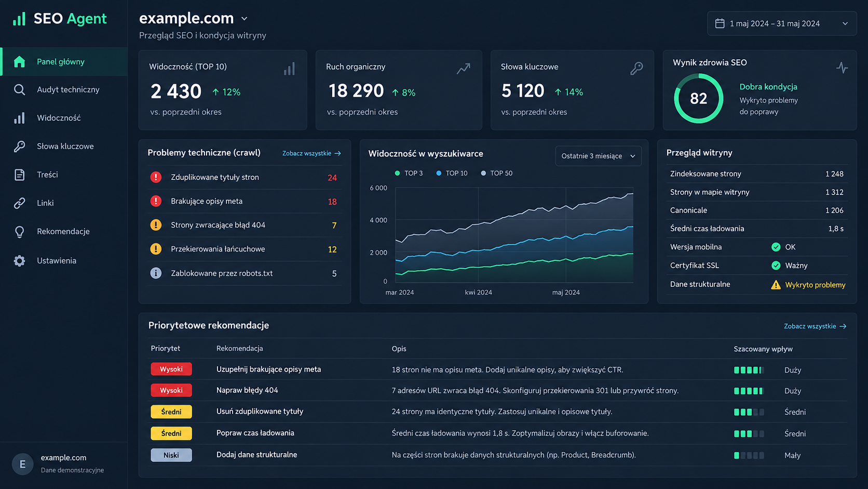Open Ustawienia from the sidebar
Viewport: 868px width, 489px height.
coord(63,261)
